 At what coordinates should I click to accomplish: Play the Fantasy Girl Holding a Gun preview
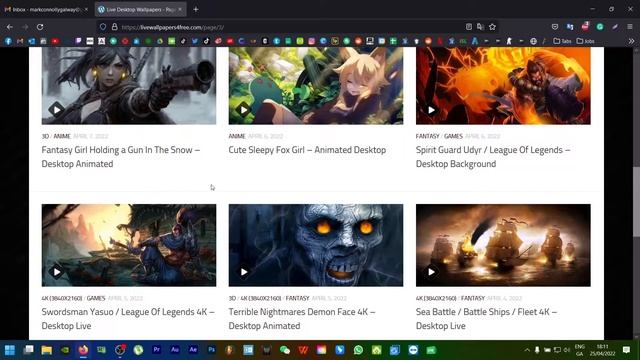(x=56, y=109)
